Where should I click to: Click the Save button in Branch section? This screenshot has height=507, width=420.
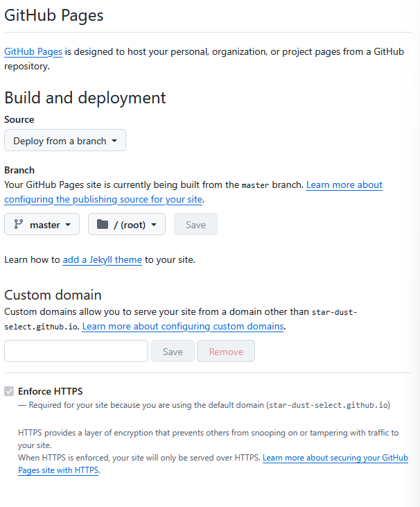coord(195,224)
